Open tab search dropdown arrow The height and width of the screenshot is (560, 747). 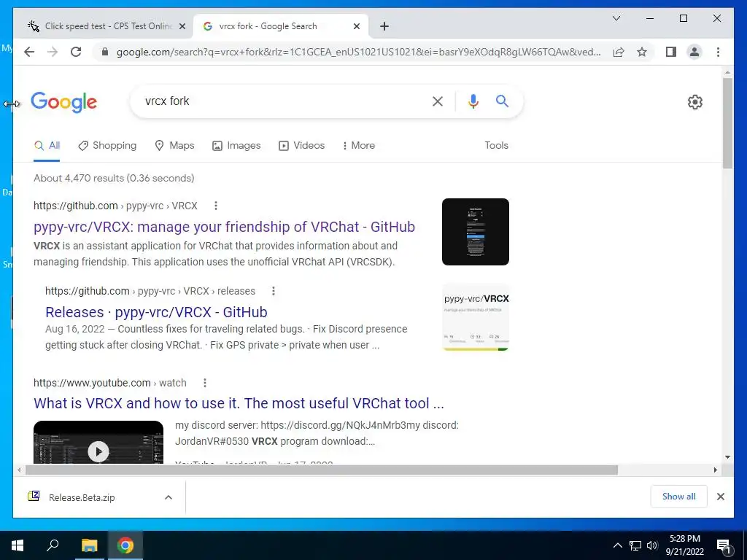click(x=616, y=18)
